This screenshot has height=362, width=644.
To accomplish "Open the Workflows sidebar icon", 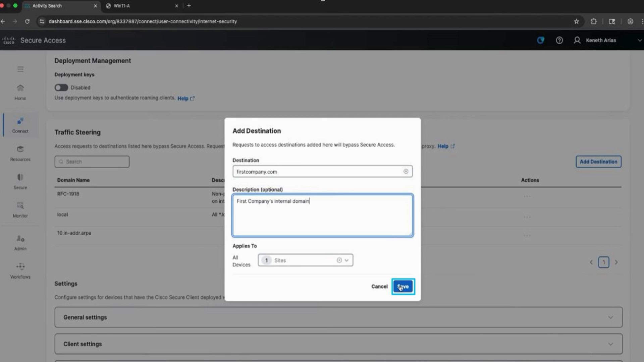I will [20, 271].
